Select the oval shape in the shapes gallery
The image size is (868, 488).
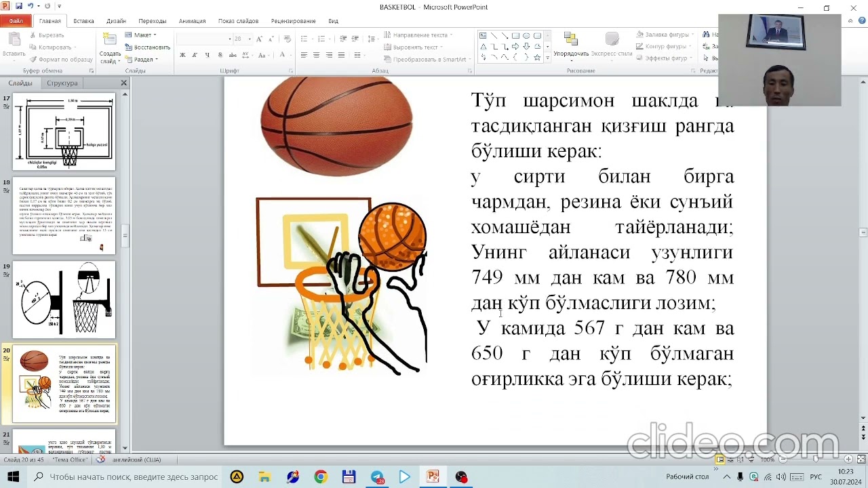(x=527, y=36)
